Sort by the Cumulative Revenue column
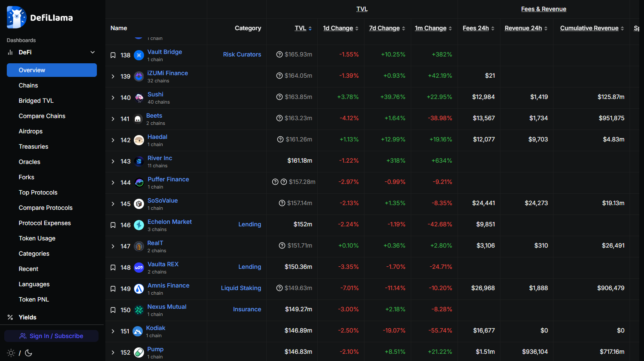The image size is (644, 361). pyautogui.click(x=592, y=28)
